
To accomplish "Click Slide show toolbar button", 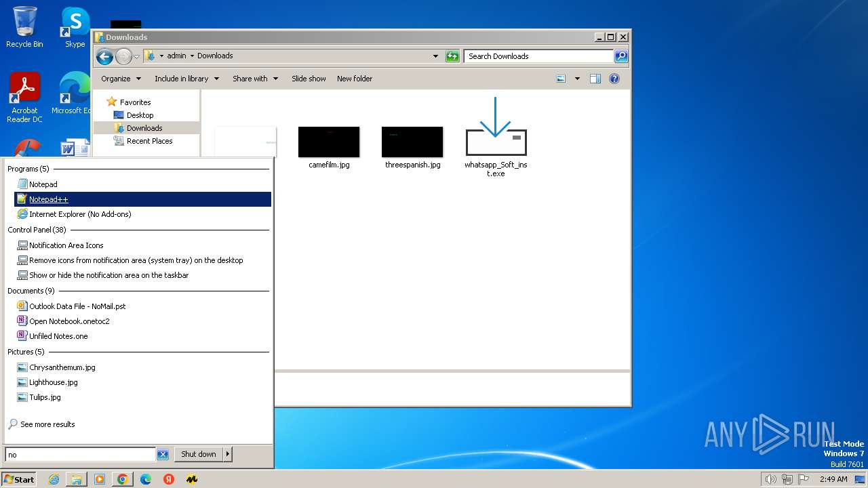I will [x=309, y=79].
